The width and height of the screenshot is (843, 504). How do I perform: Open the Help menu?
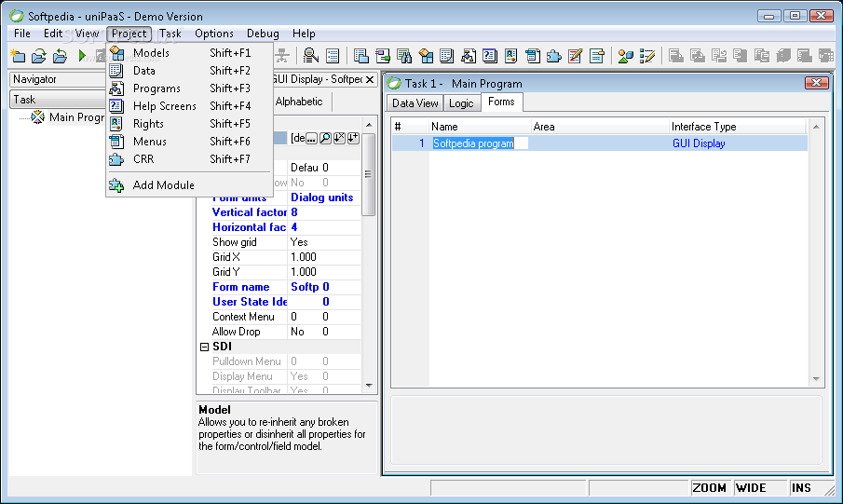[304, 34]
